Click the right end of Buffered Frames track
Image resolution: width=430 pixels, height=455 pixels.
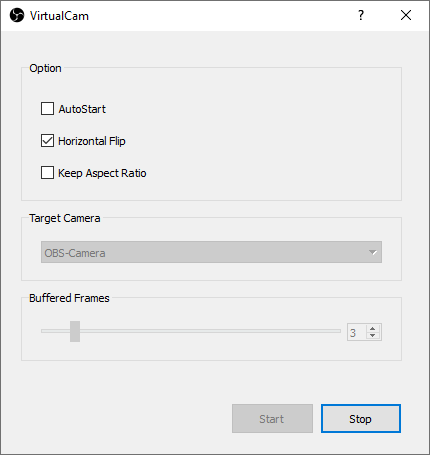338,331
